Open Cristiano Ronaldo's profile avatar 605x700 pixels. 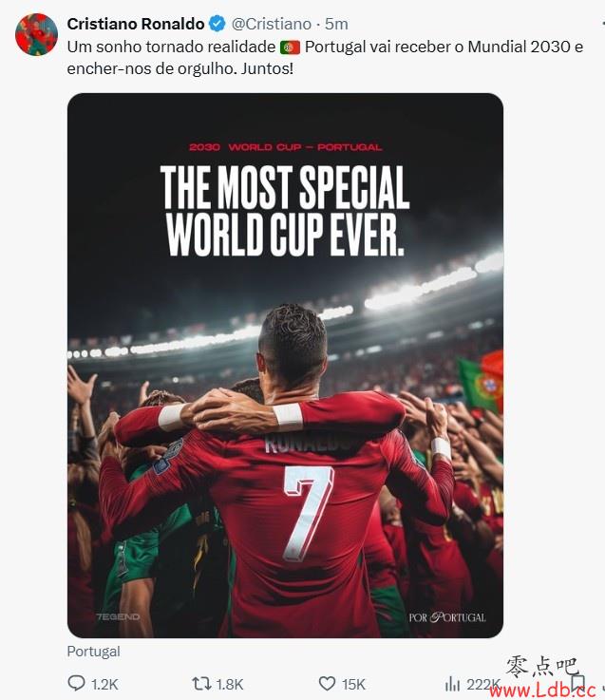coord(36,34)
